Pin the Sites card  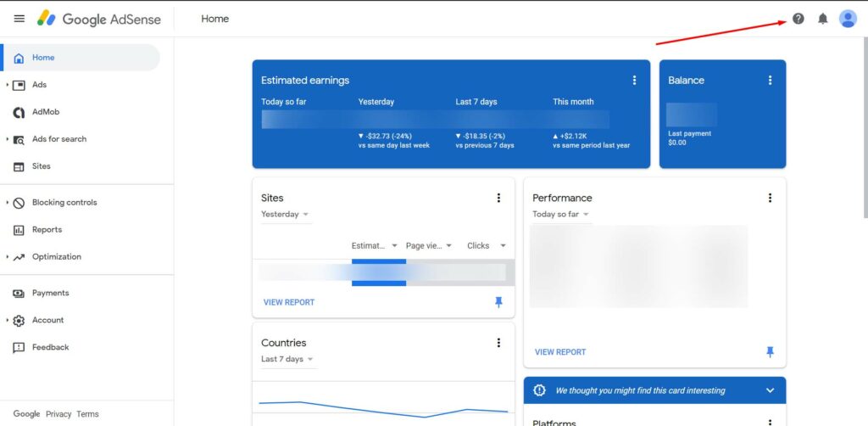tap(498, 302)
